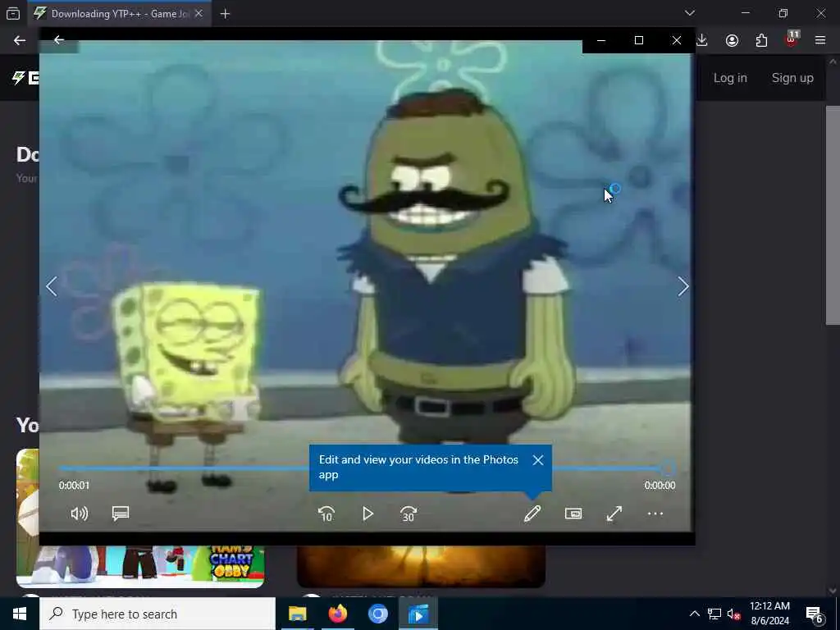This screenshot has width=840, height=630.
Task: Go back in the browser
Action: 20,40
